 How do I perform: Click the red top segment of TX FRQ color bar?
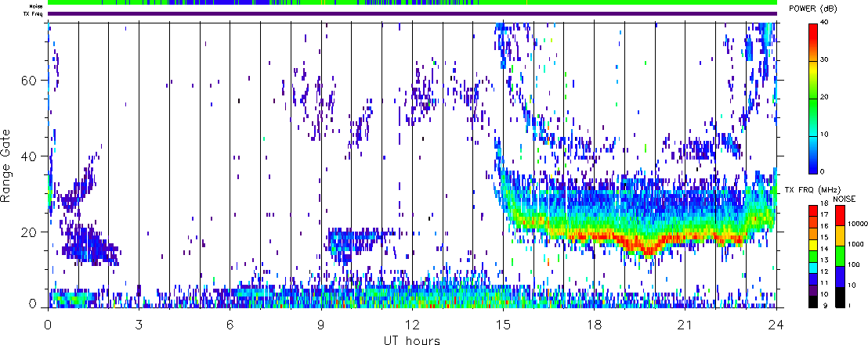coord(812,210)
